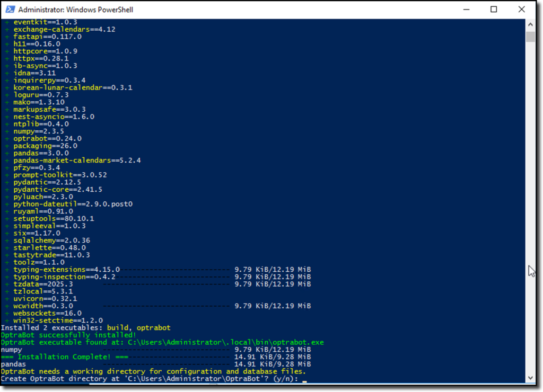543x392 pixels.
Task: Click the fastapi==0.117.0 package line
Action: click(x=47, y=37)
